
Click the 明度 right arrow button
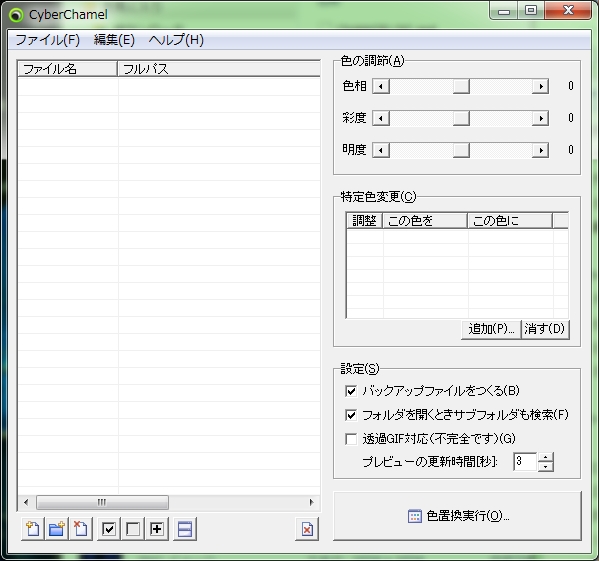pyautogui.click(x=541, y=150)
